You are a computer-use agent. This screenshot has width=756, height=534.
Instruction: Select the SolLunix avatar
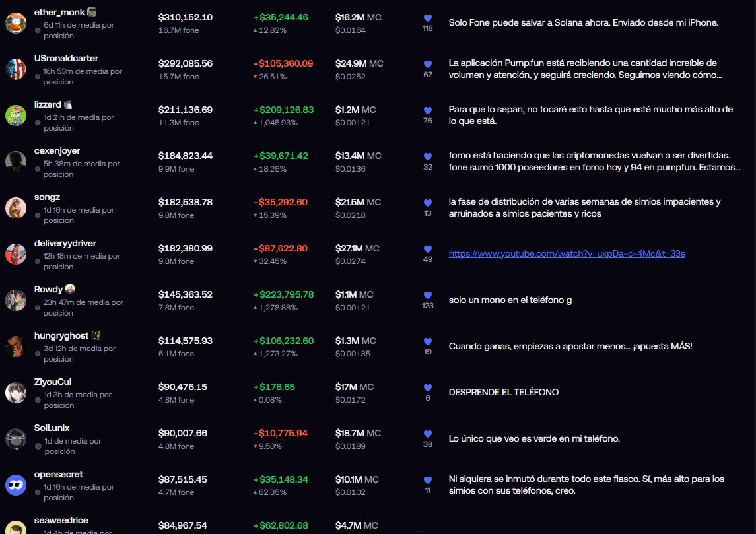16,439
